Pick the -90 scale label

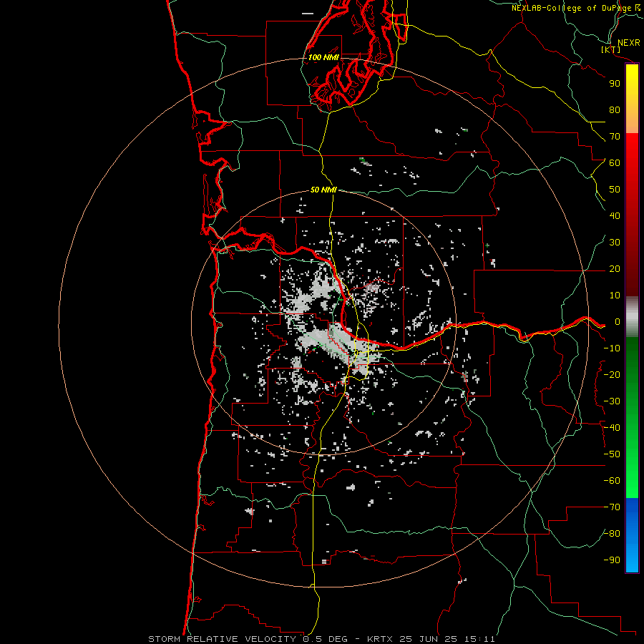[612, 560]
